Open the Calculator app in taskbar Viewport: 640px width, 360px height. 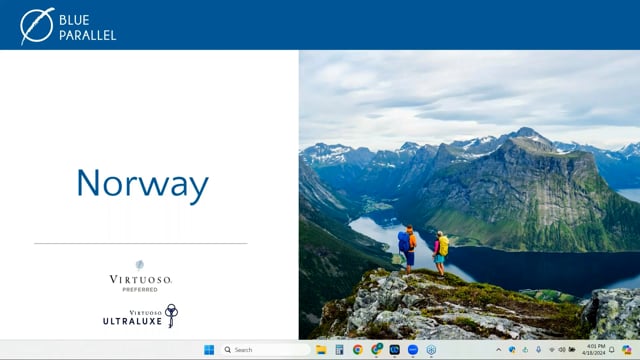coord(339,350)
